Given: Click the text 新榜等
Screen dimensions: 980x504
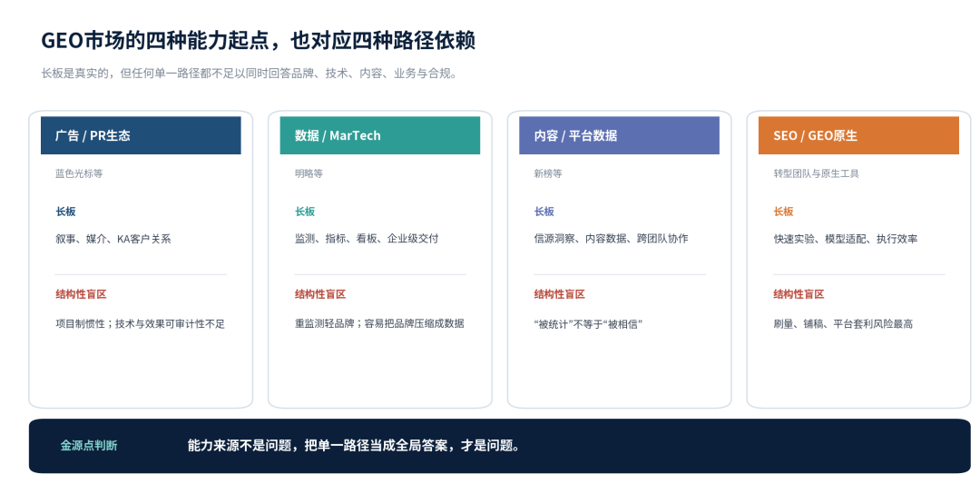Looking at the screenshot, I should click(x=548, y=173).
